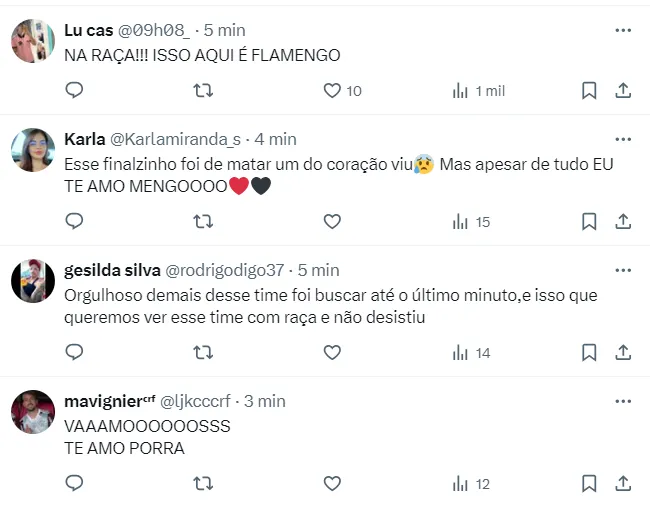Share Karla's tweet

tap(622, 221)
